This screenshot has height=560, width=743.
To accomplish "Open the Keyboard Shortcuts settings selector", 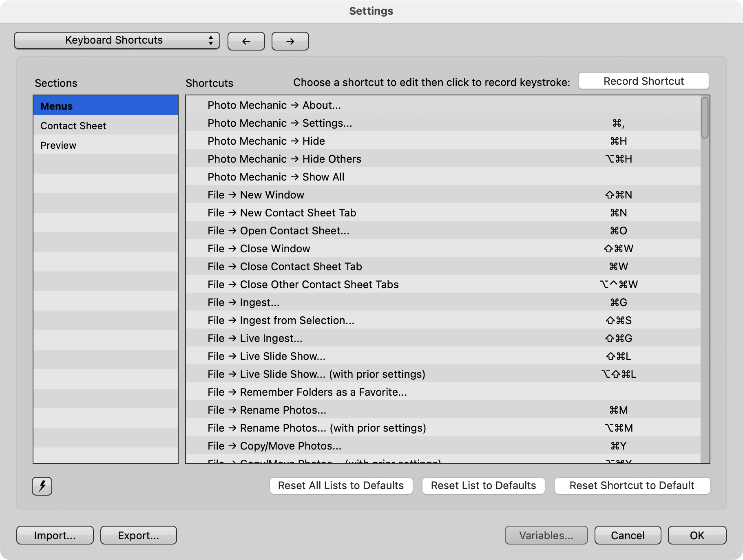I will click(117, 40).
